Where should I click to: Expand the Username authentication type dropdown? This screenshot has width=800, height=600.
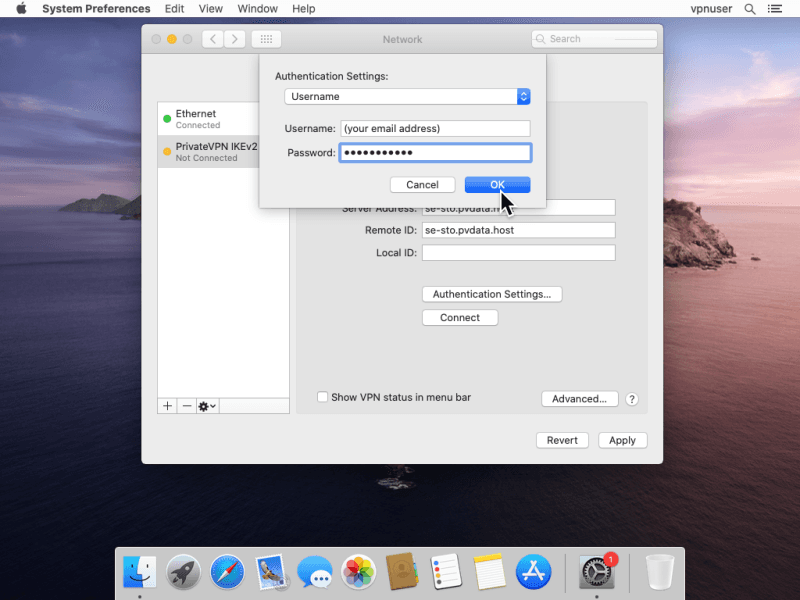point(407,97)
